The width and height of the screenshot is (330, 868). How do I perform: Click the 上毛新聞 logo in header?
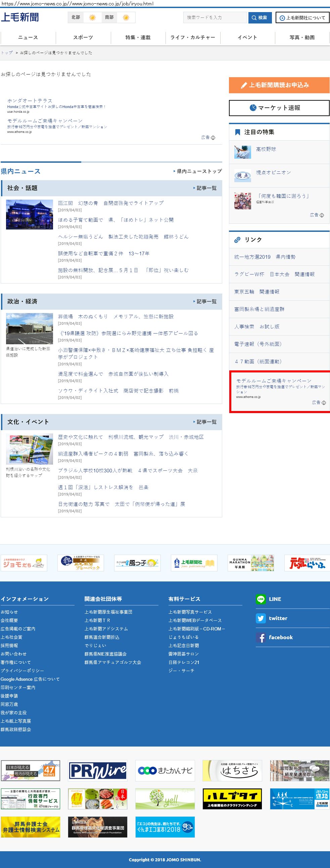[20, 17]
